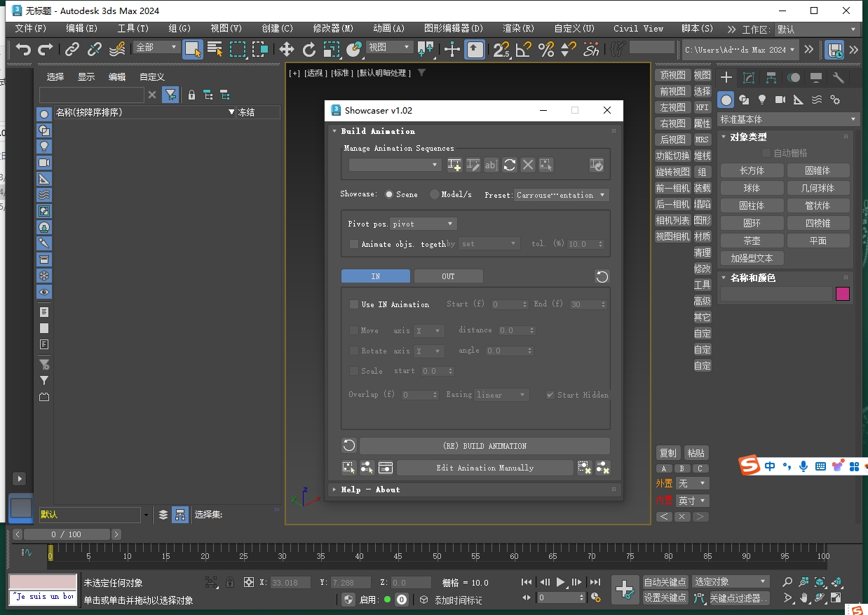The image size is (868, 615).
Task: Open the Utilities wrench panel tab
Action: 838,78
